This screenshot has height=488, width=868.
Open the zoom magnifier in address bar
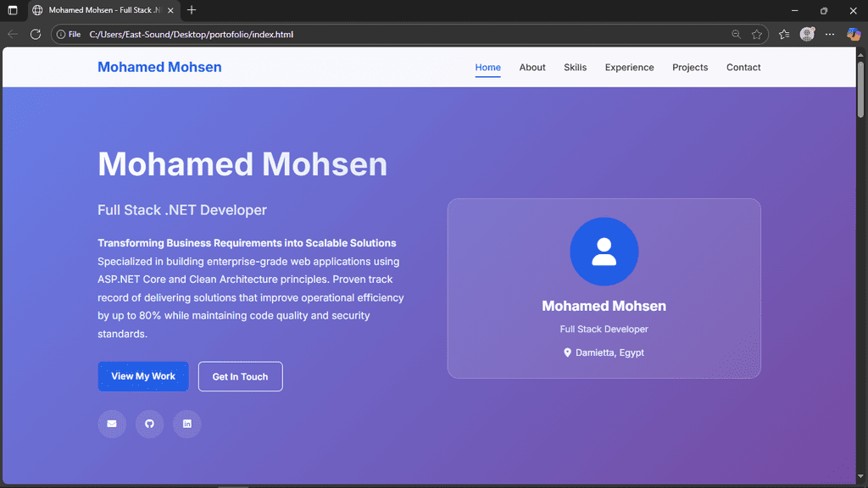[x=737, y=34]
